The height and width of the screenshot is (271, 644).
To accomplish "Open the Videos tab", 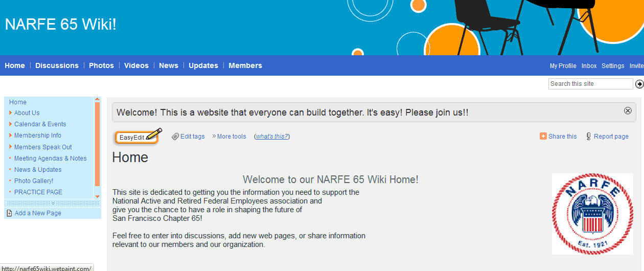I will [136, 65].
